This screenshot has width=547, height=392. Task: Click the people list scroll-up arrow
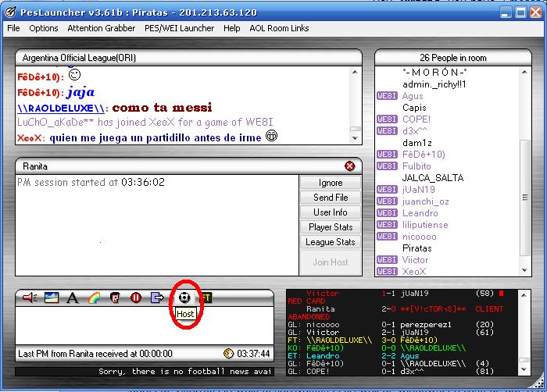click(524, 72)
